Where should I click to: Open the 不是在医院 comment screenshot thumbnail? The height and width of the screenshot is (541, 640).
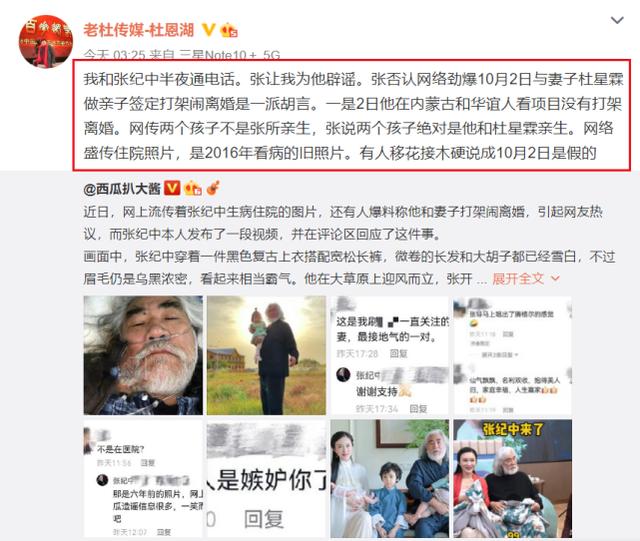[143, 479]
